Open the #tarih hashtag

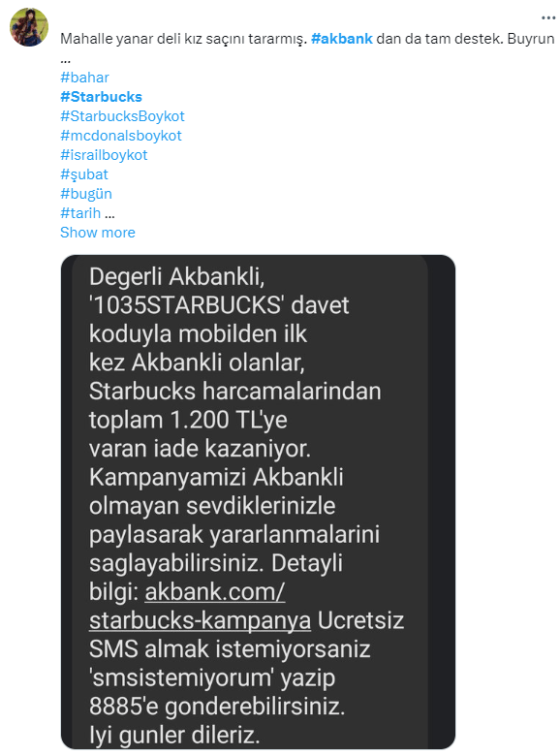(80, 212)
